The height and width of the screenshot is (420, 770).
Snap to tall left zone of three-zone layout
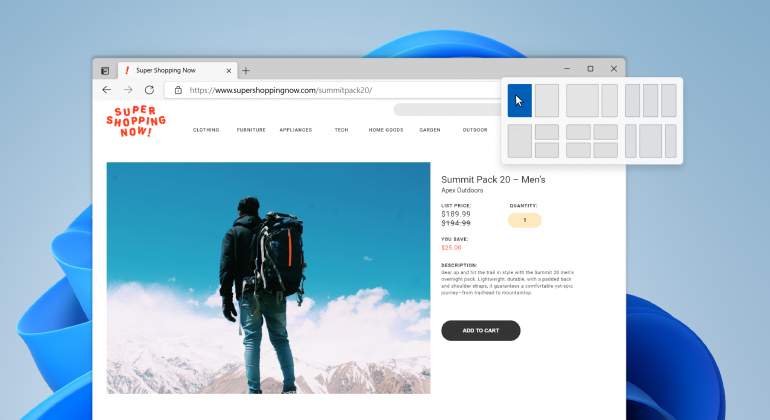520,141
